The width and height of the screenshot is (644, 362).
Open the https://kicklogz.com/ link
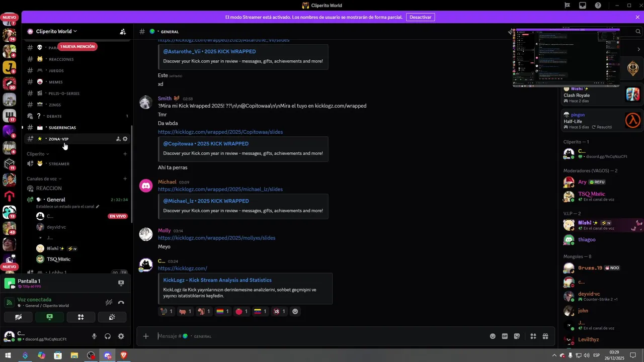click(183, 268)
